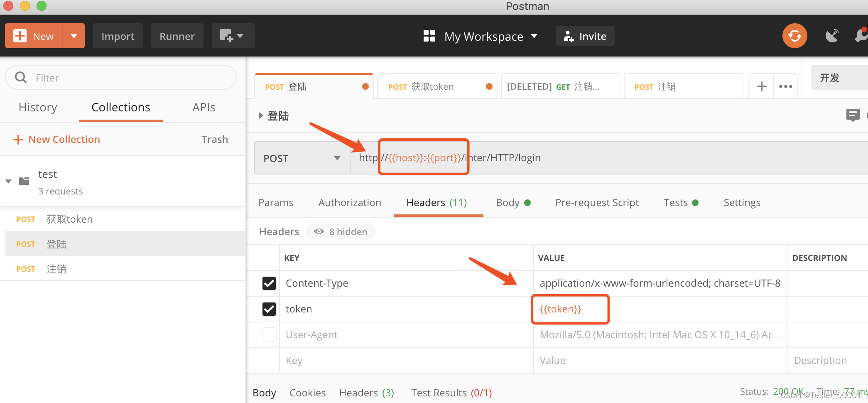Click the New button plus icon
This screenshot has width=868, height=403.
20,36
